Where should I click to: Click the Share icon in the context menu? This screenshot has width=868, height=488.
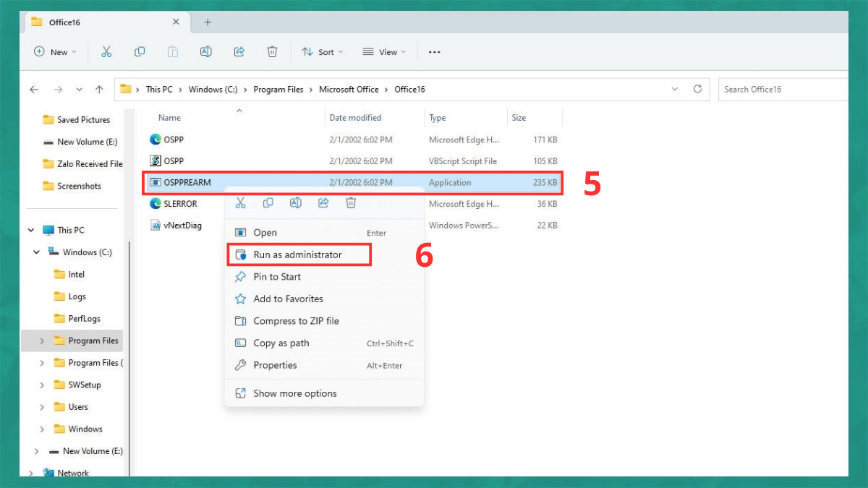tap(323, 203)
